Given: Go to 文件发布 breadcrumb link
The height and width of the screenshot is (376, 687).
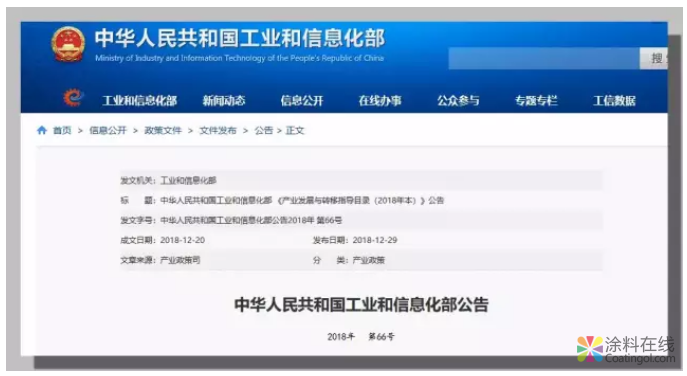Looking at the screenshot, I should click(218, 130).
